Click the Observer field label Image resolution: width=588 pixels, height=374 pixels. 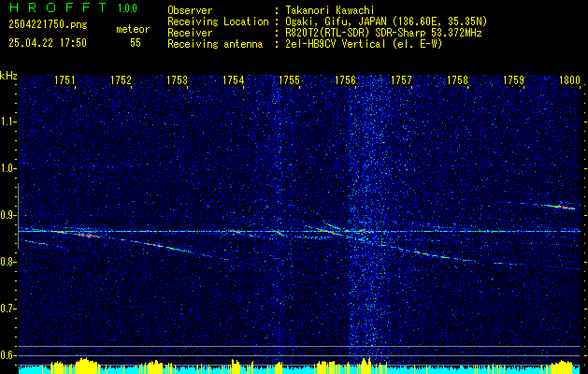(x=190, y=10)
